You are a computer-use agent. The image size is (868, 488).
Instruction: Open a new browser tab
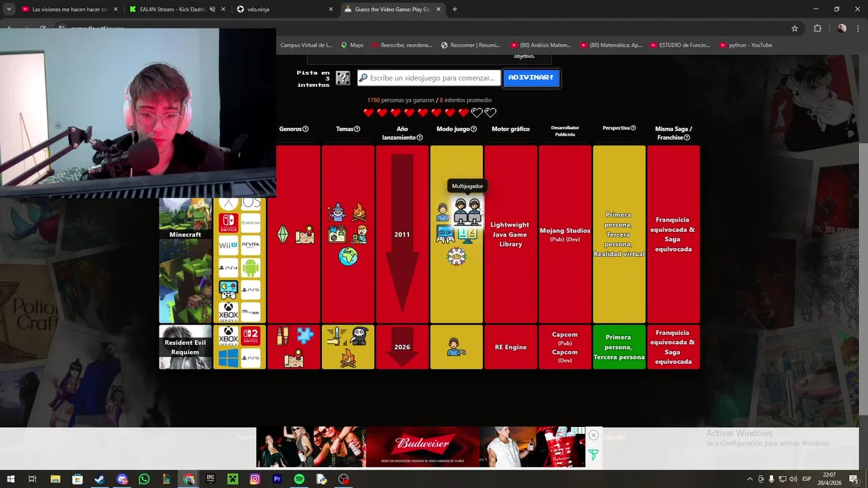454,9
